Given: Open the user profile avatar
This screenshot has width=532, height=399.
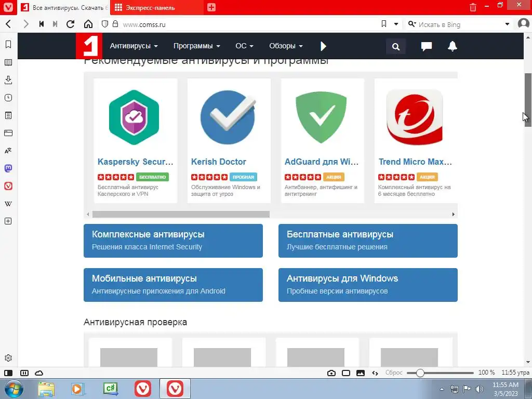Looking at the screenshot, I should pos(524,24).
